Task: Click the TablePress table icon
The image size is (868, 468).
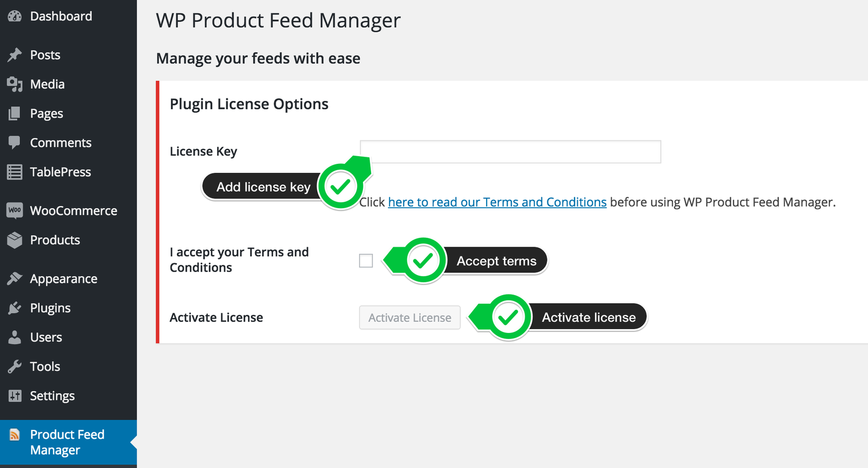Action: tap(15, 172)
